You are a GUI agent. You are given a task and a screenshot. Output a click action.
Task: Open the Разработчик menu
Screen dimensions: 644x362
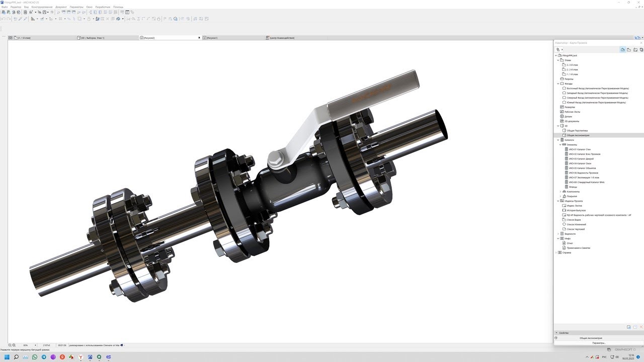(103, 7)
